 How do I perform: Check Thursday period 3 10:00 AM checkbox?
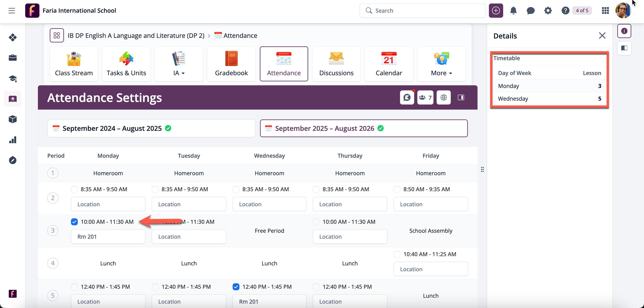pyautogui.click(x=316, y=222)
